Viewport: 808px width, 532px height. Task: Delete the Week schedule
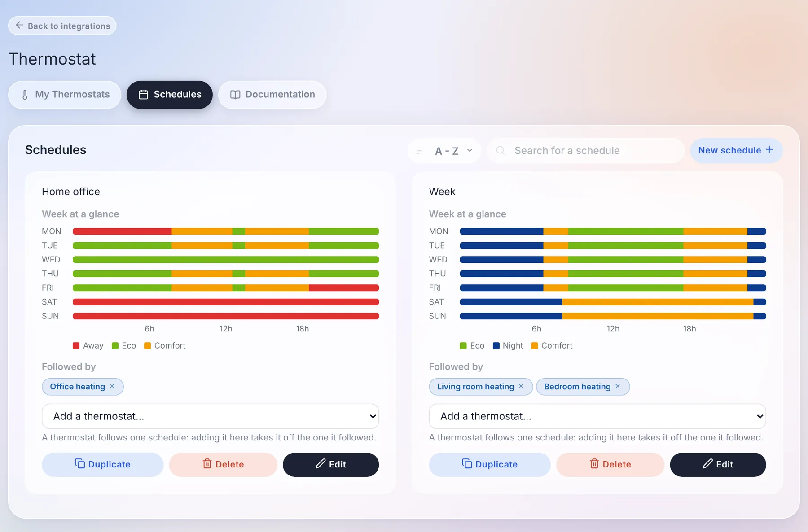pyautogui.click(x=610, y=464)
